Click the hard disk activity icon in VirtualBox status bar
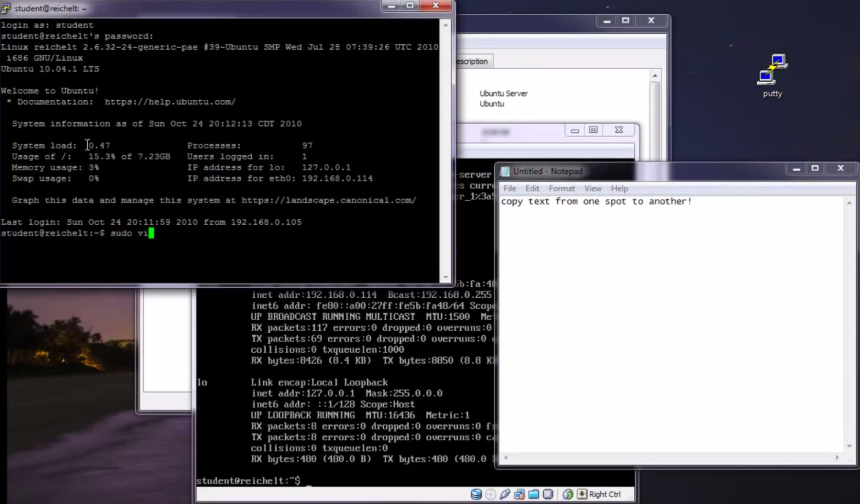The image size is (860, 504). pyautogui.click(x=476, y=494)
